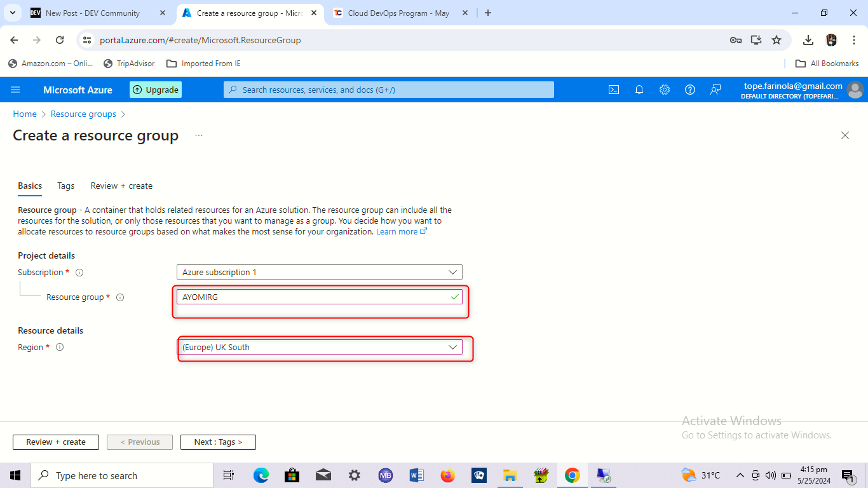The height and width of the screenshot is (488, 868).
Task: Click the bottom Review + create button
Action: click(56, 442)
